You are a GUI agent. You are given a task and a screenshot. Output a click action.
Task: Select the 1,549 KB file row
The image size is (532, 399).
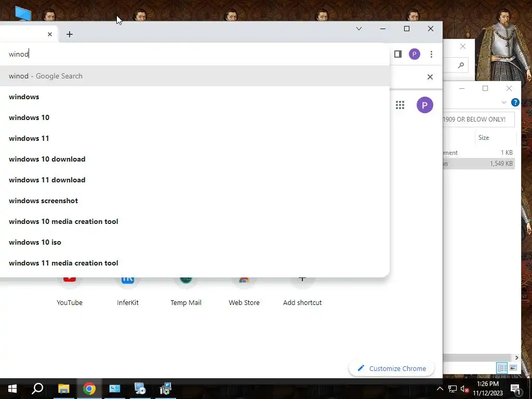(479, 164)
